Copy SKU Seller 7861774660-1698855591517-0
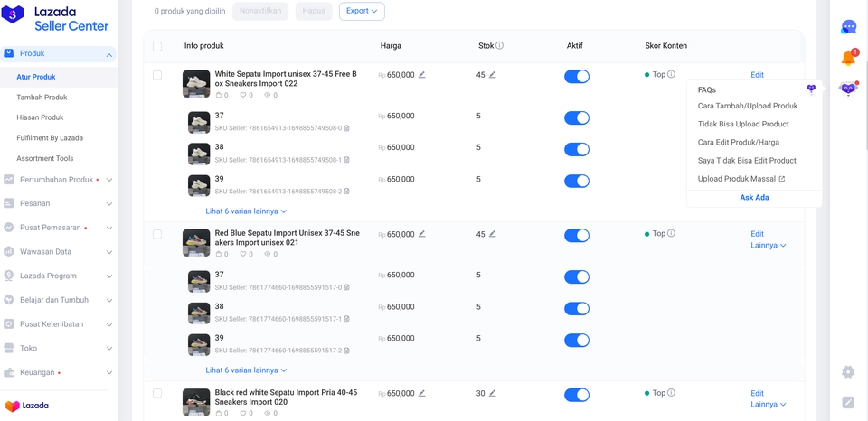 tap(346, 287)
